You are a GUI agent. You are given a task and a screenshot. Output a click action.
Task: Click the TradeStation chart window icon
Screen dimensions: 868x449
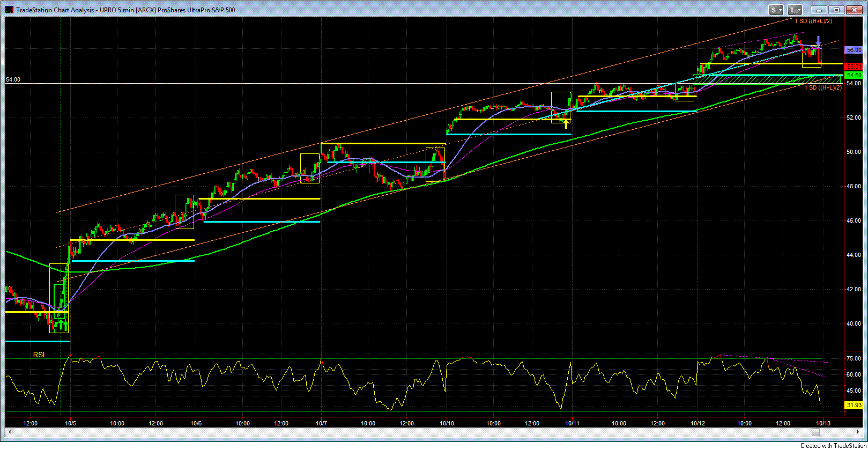click(x=9, y=10)
